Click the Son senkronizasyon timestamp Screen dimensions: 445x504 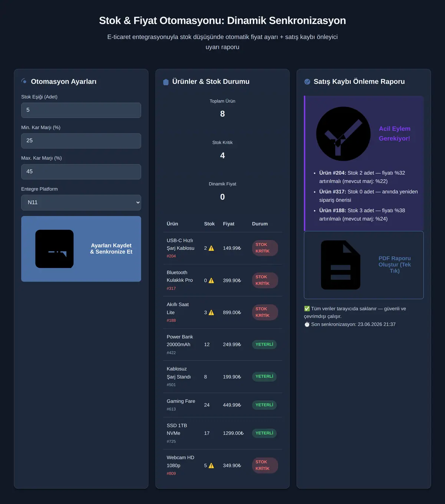[x=350, y=324]
